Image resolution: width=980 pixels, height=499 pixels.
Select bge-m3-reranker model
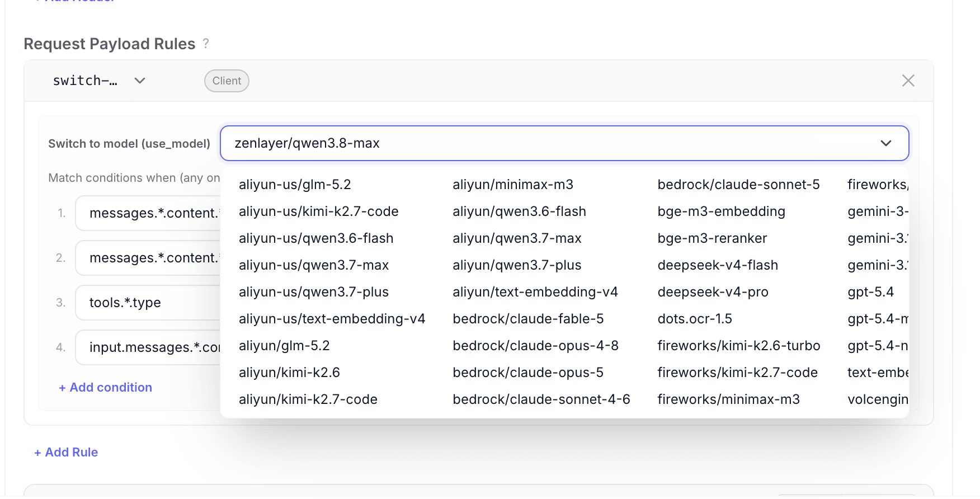pos(712,238)
